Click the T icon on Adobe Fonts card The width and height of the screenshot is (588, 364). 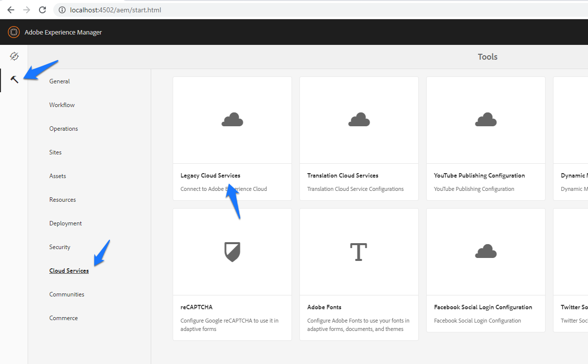(x=359, y=252)
